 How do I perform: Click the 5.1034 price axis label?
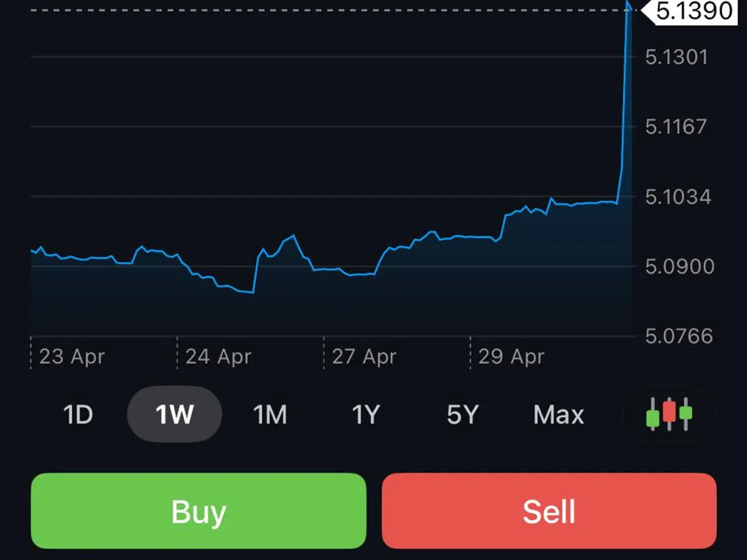click(677, 197)
